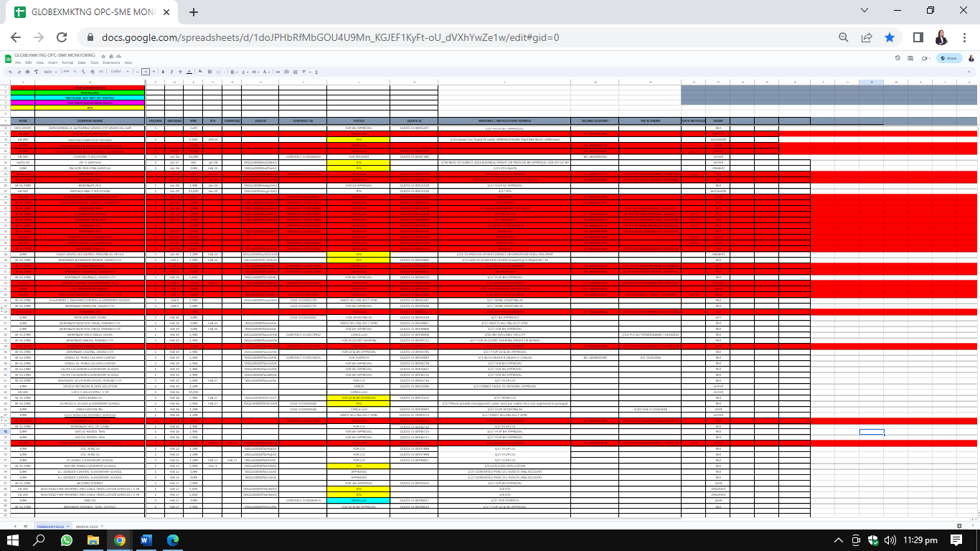Open the Extensions menu
Screen dimensions: 980x551
pos(111,62)
